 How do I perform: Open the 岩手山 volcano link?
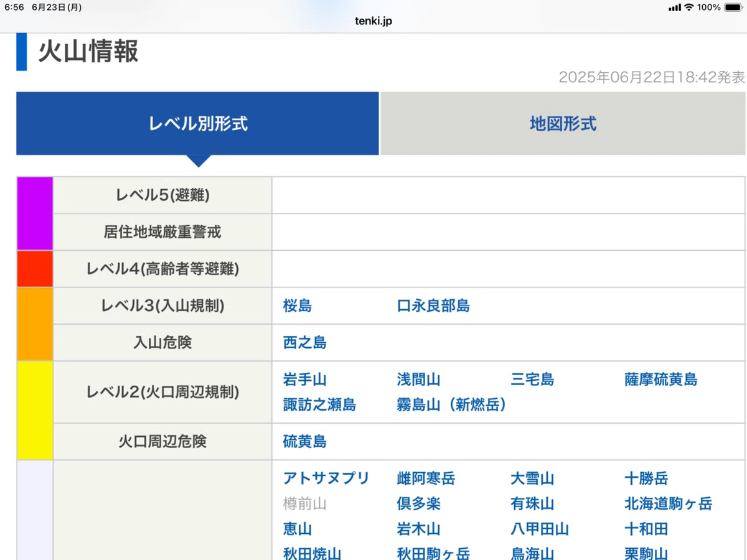tap(305, 380)
